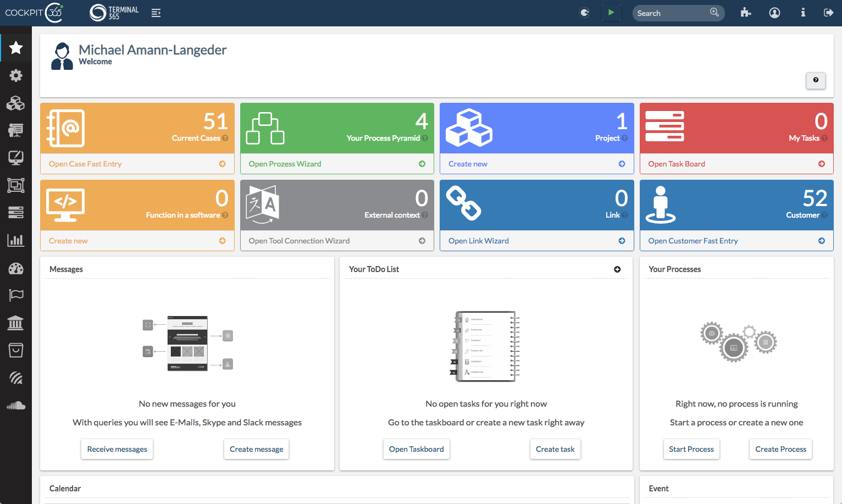
Task: Toggle the sidebar menu collapse icon
Action: 156,13
